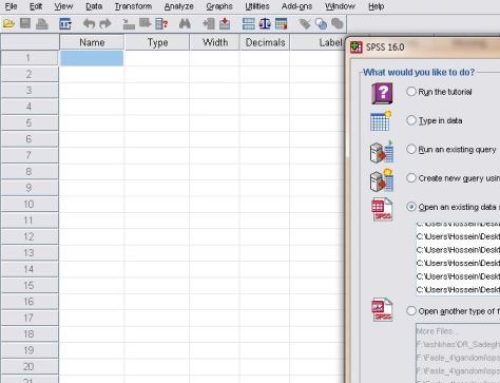Open the File menu

pos(11,6)
